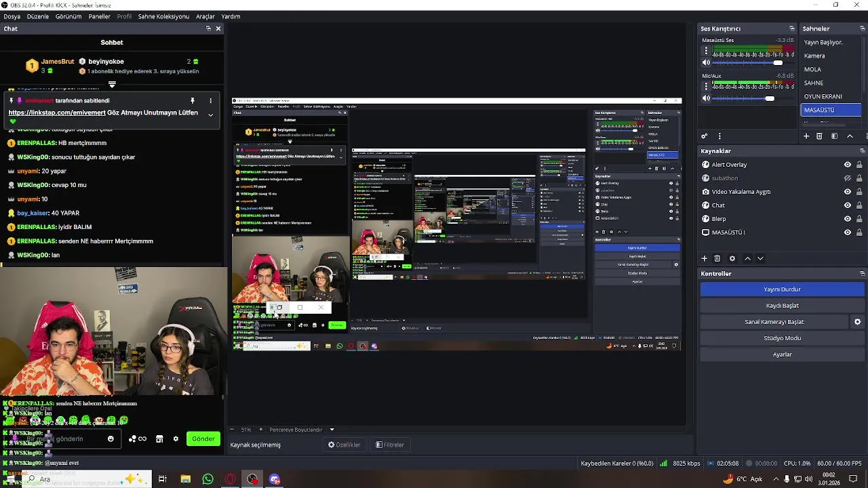Screen dimensions: 868x488
Task: Open advanced audio properties gear icon
Action: 705,136
